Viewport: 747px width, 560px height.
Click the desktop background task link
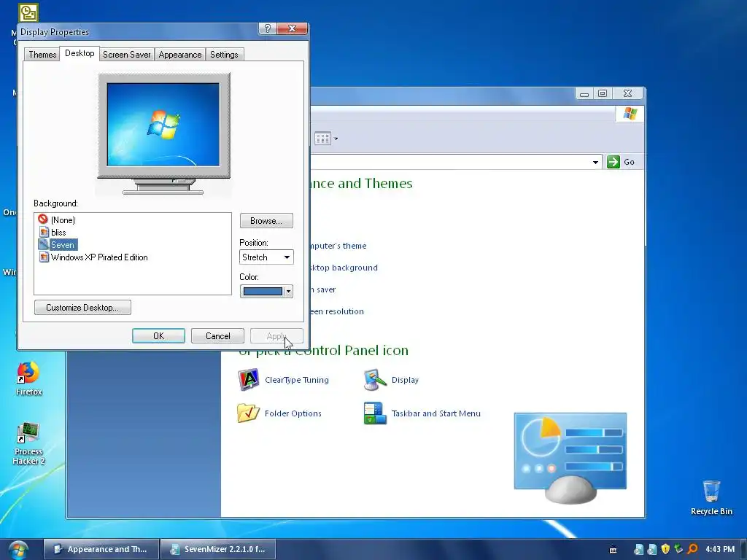click(344, 268)
